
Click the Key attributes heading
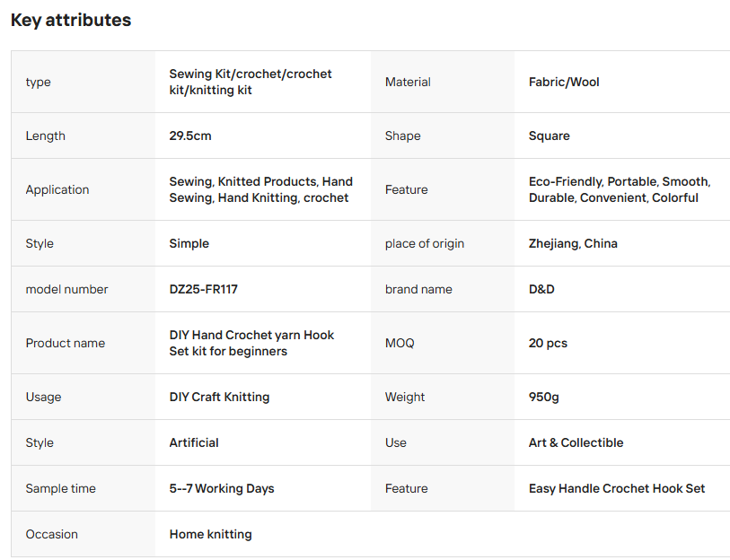tap(71, 20)
